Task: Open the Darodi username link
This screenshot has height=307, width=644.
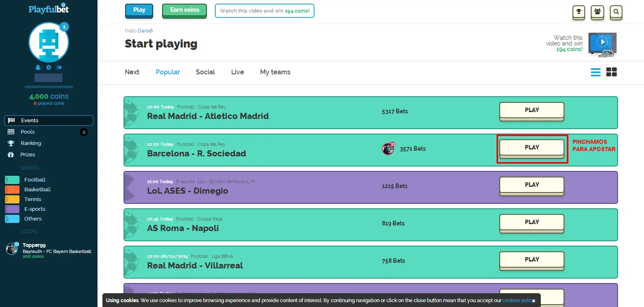Action: pos(145,31)
